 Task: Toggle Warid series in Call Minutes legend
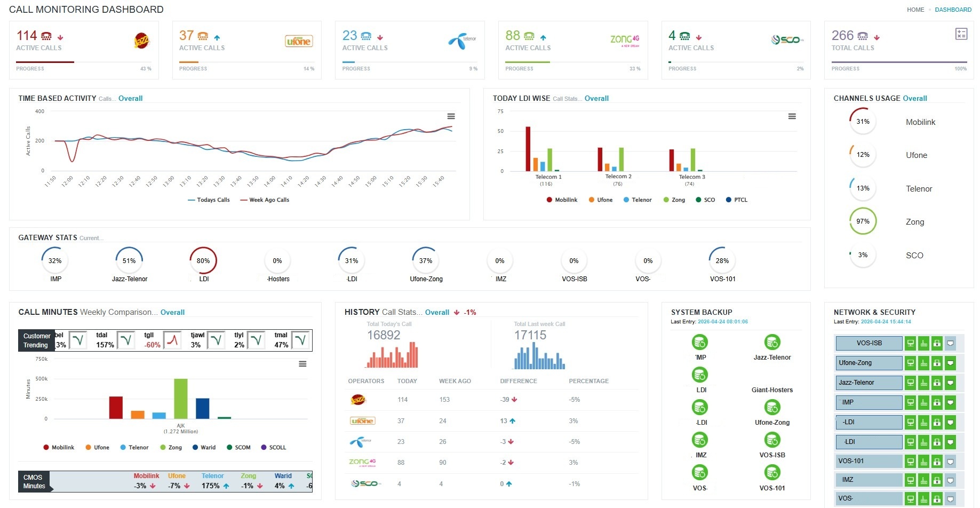coord(204,448)
